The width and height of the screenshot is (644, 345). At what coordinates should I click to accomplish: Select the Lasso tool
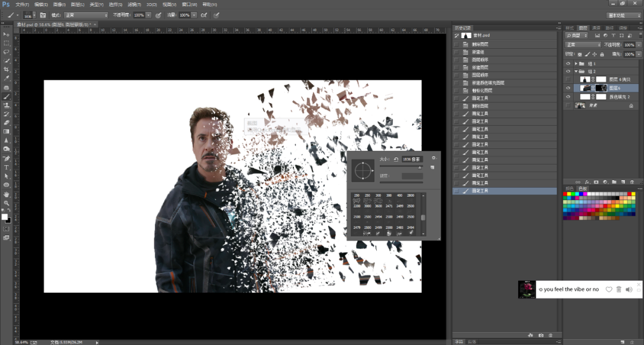click(x=6, y=52)
